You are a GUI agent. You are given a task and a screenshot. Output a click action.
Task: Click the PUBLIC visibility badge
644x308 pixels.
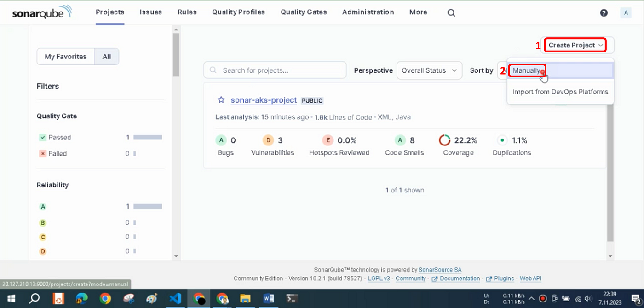[312, 100]
